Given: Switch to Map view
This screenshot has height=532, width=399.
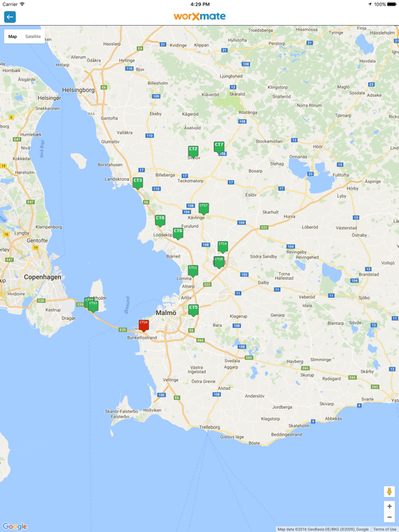Looking at the screenshot, I should coord(12,37).
